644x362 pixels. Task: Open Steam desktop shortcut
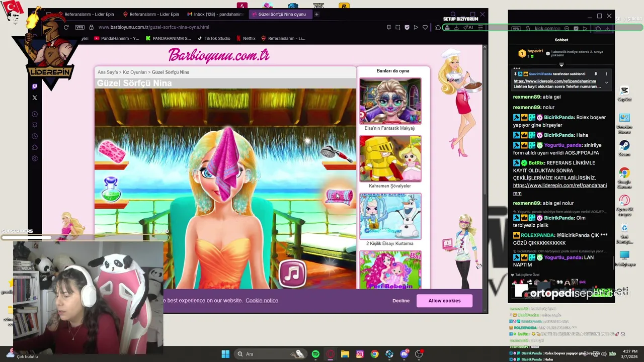[x=624, y=148]
